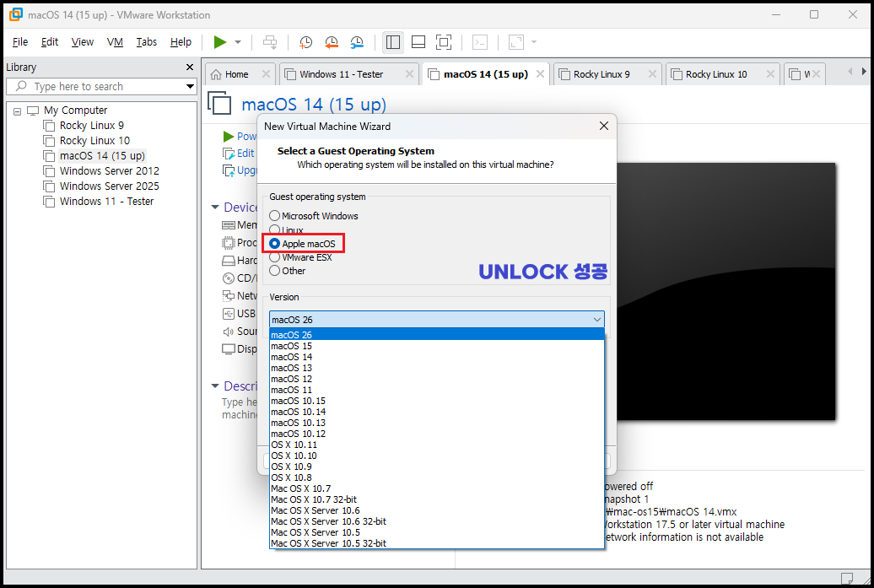
Task: Toggle the library sidebar view icon
Action: coord(393,42)
